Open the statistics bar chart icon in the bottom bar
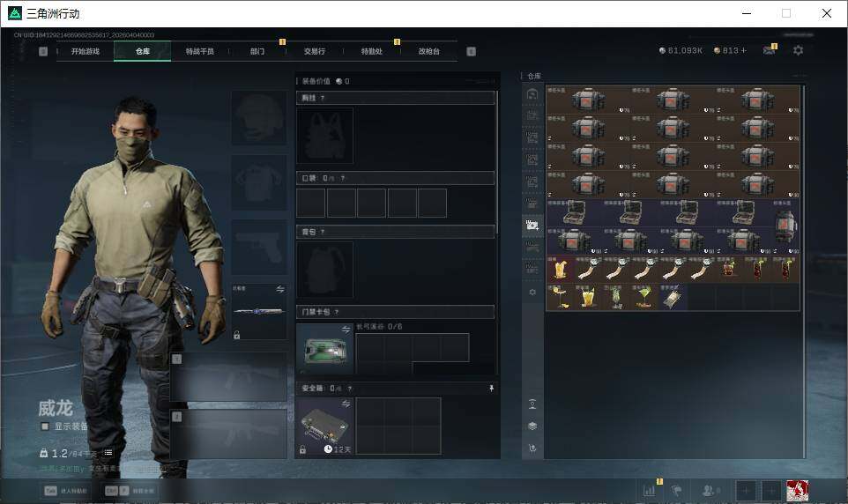Screen dimensions: 848x504 pyautogui.click(x=650, y=491)
